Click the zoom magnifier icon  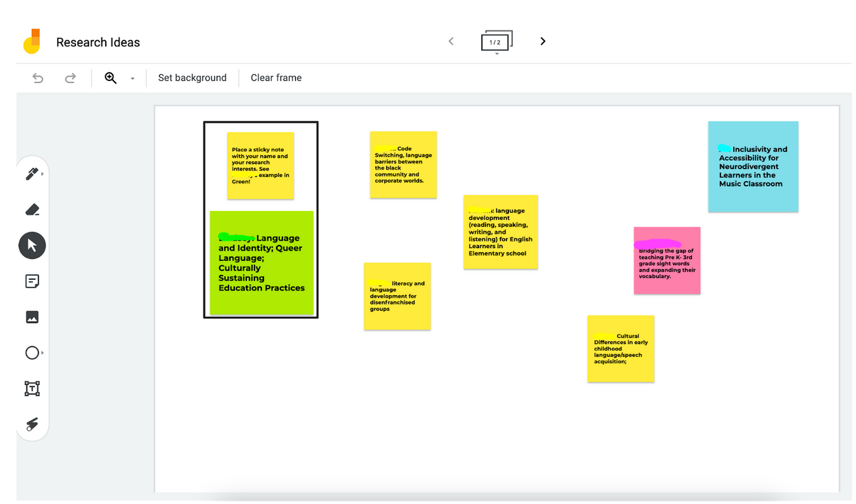(111, 78)
